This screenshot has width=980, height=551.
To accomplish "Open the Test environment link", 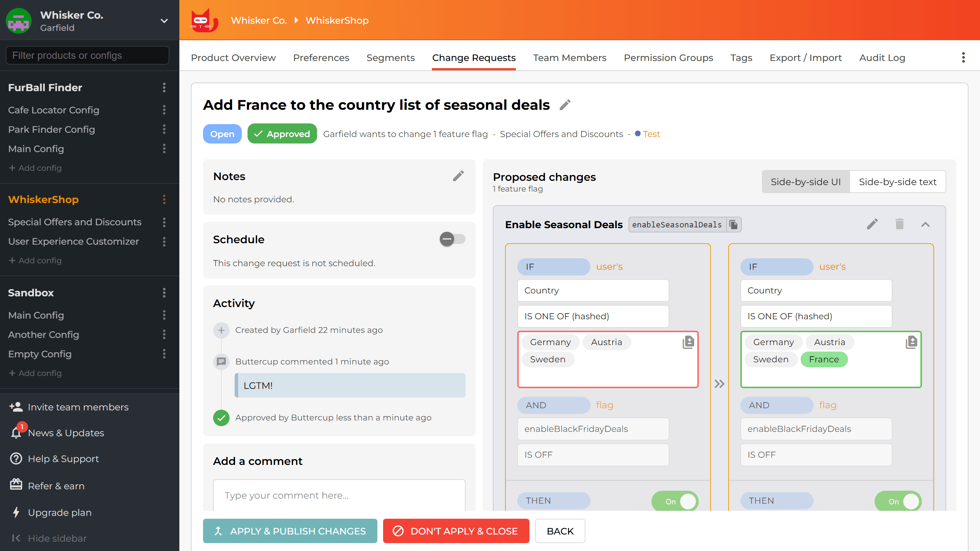I will pyautogui.click(x=651, y=134).
